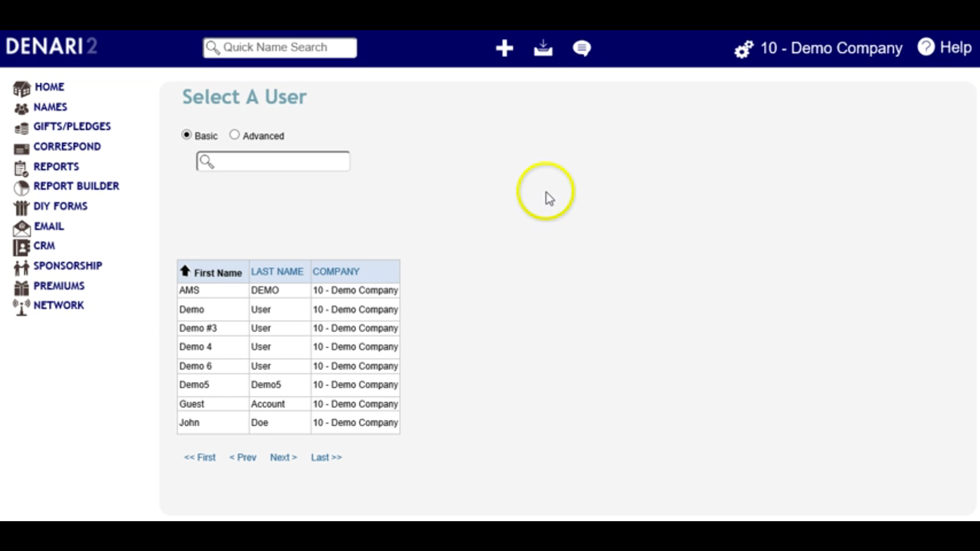Select the Basic search radio button

click(186, 135)
